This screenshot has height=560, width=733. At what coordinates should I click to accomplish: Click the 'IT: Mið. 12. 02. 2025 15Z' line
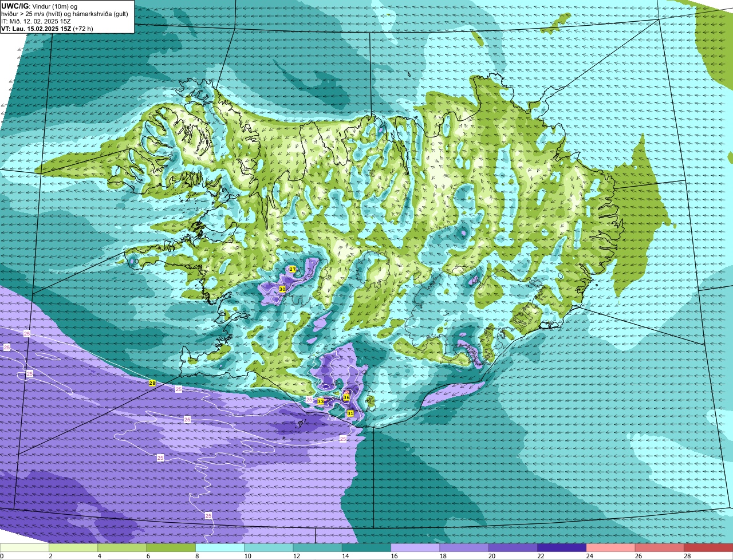point(36,21)
